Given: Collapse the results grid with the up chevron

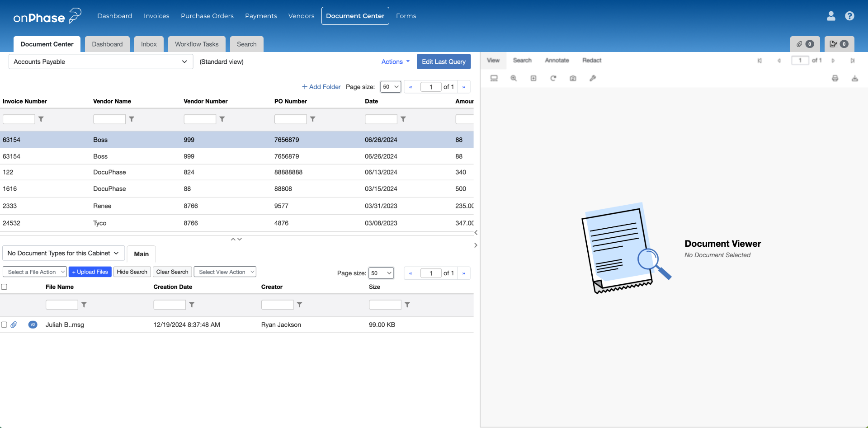Looking at the screenshot, I should tap(233, 239).
